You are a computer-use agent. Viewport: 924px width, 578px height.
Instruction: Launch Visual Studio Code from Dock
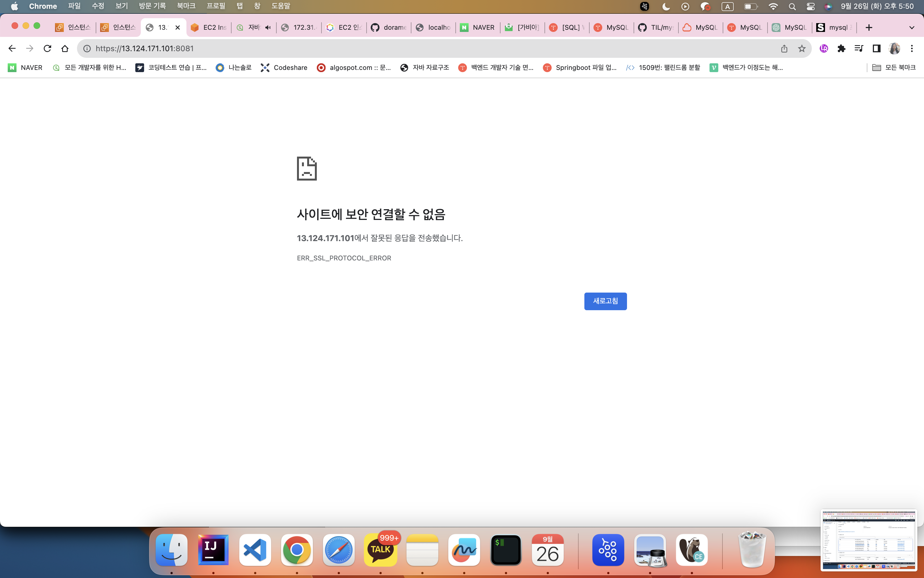click(255, 550)
